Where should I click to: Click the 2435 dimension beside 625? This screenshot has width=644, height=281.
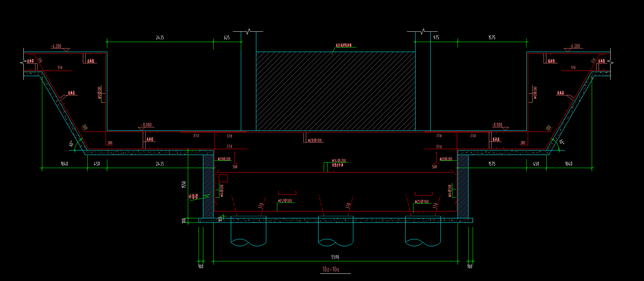coord(160,38)
